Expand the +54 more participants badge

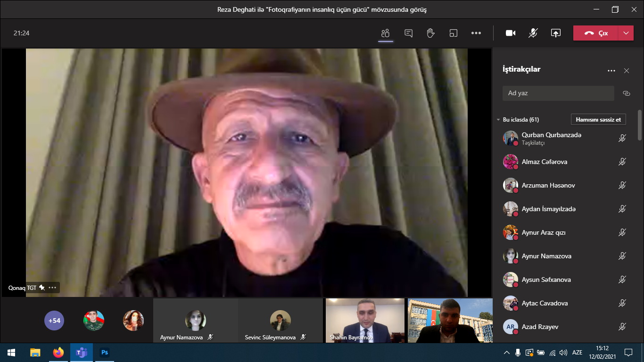pyautogui.click(x=54, y=321)
